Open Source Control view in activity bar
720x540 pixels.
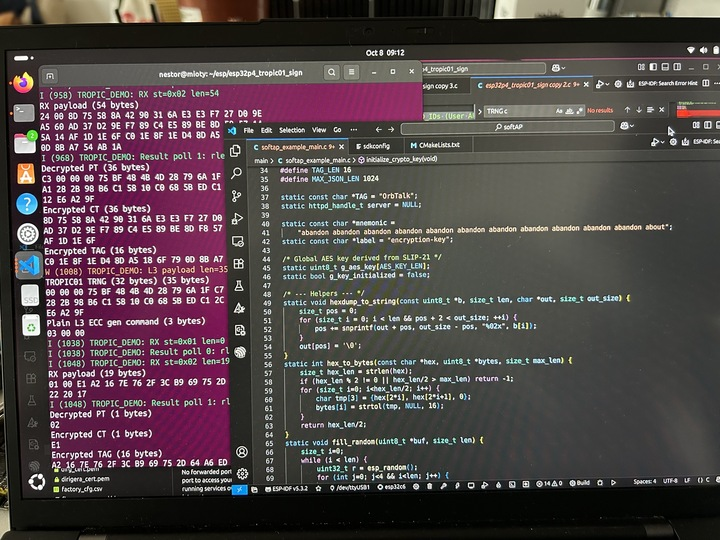236,196
